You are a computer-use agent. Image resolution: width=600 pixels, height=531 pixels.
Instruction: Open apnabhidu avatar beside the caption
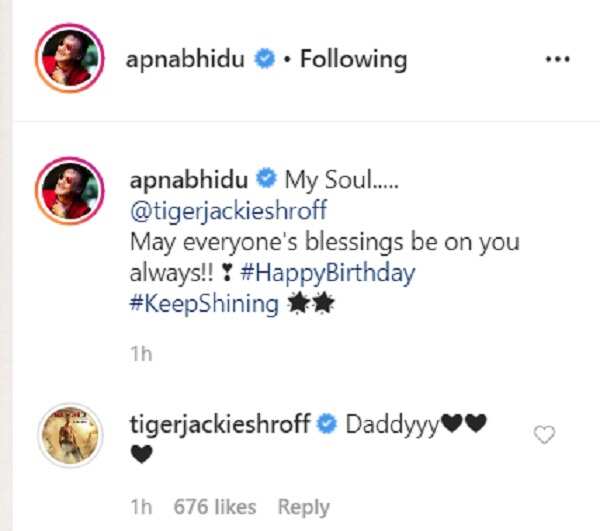pos(70,188)
